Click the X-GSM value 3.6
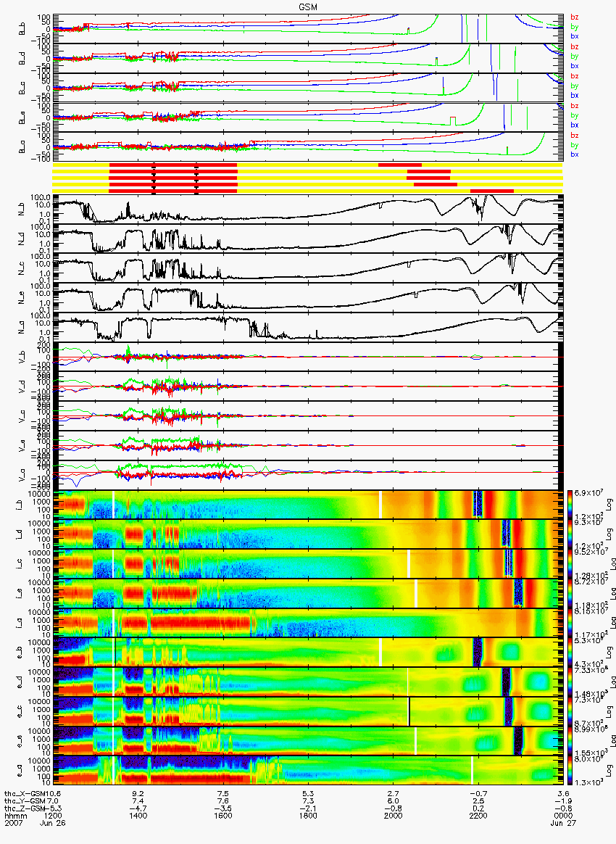This screenshot has width=616, height=844. 563,794
